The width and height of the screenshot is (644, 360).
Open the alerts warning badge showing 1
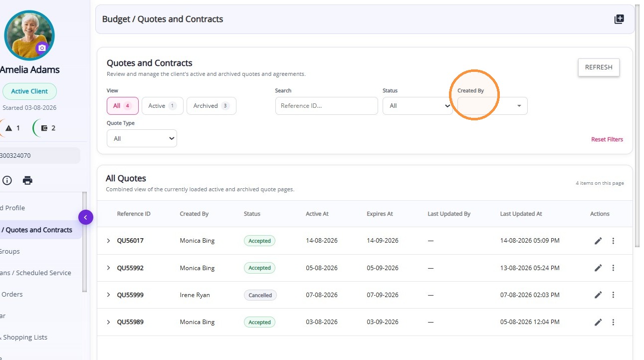pyautogui.click(x=11, y=128)
